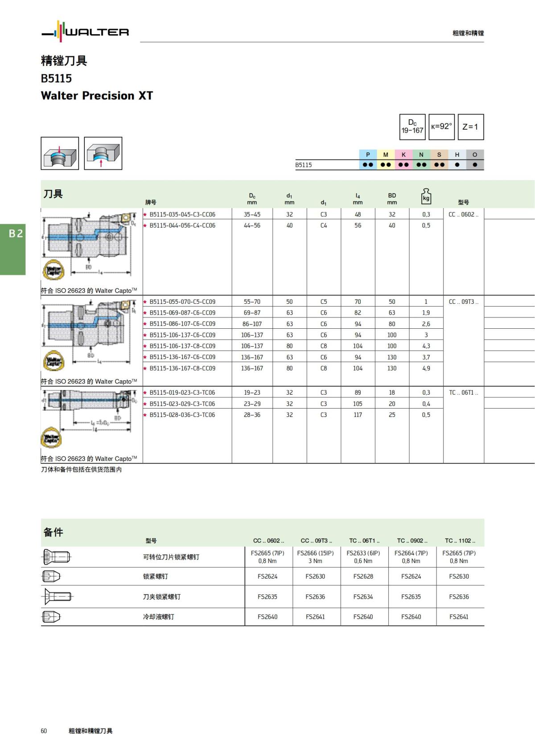Click the 55–70 Dc range value
Viewport: 535px width, 756px height.
click(252, 302)
